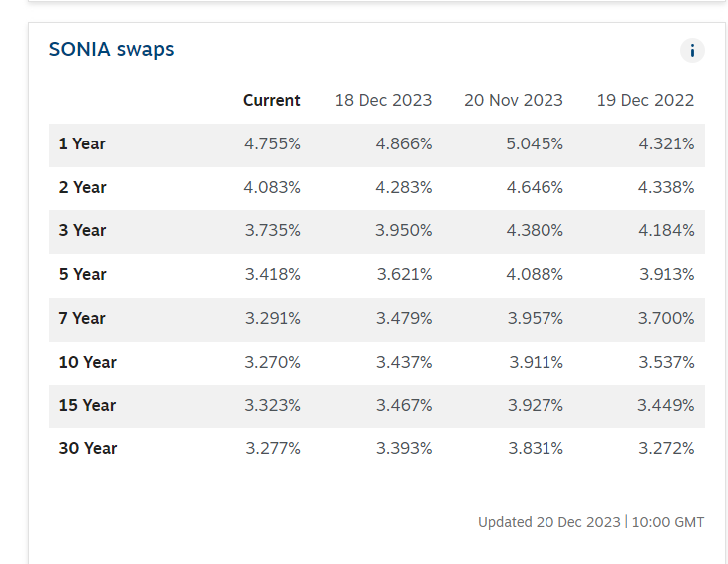The image size is (728, 564).
Task: Click the info icon beside SONIA swaps
Action: [692, 51]
